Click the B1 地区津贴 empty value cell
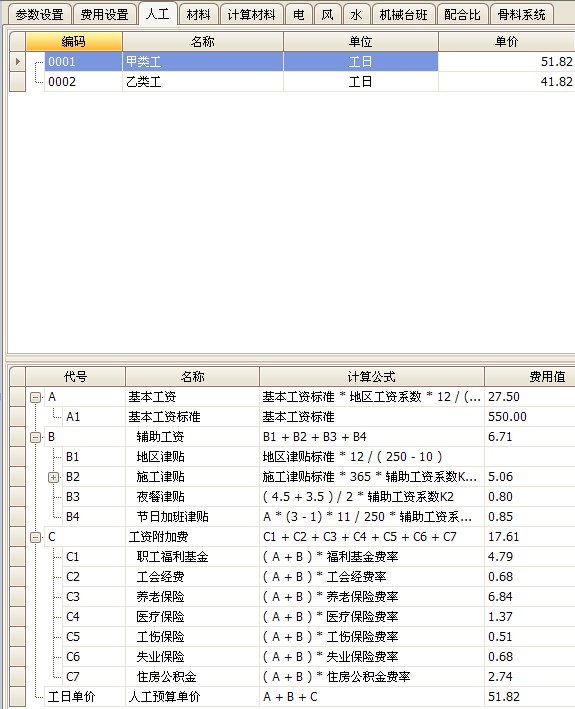 [529, 457]
